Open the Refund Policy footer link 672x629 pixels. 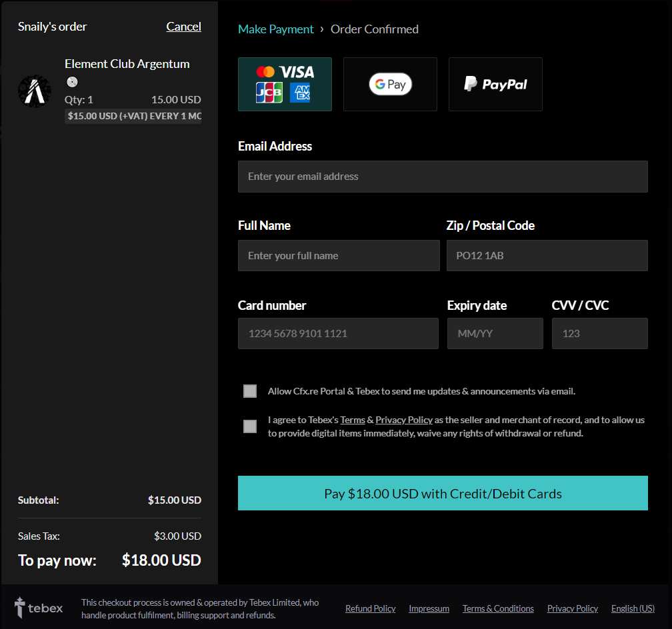click(x=370, y=608)
